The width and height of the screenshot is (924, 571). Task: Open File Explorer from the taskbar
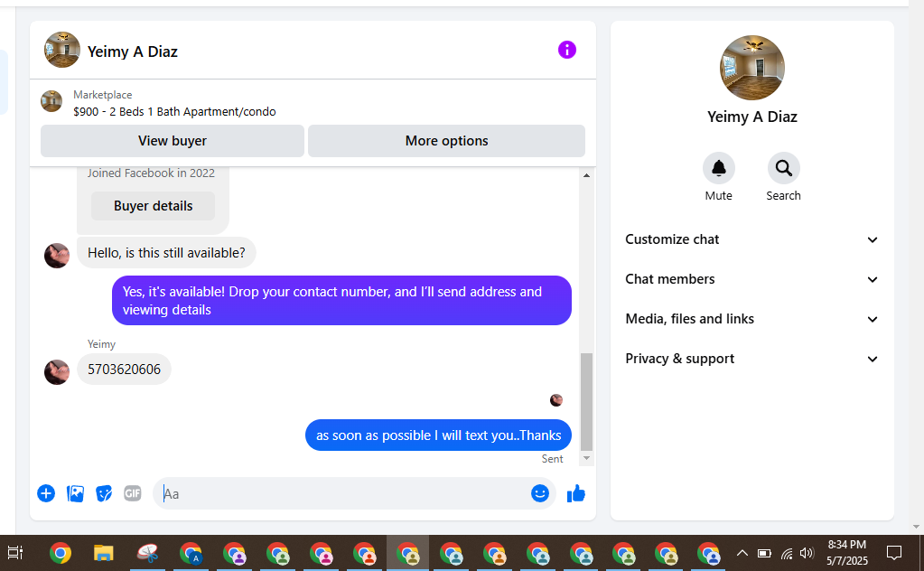click(104, 553)
